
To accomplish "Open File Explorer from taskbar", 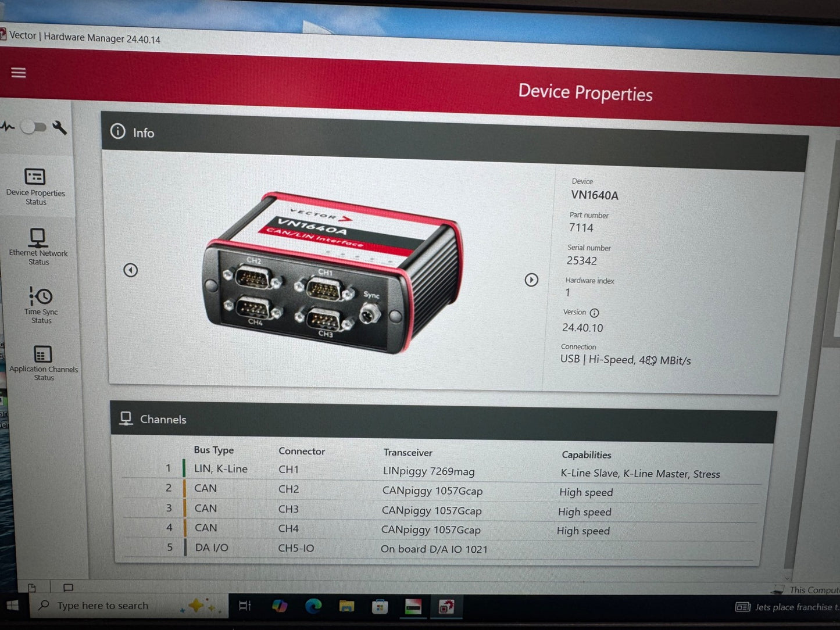I will point(346,607).
